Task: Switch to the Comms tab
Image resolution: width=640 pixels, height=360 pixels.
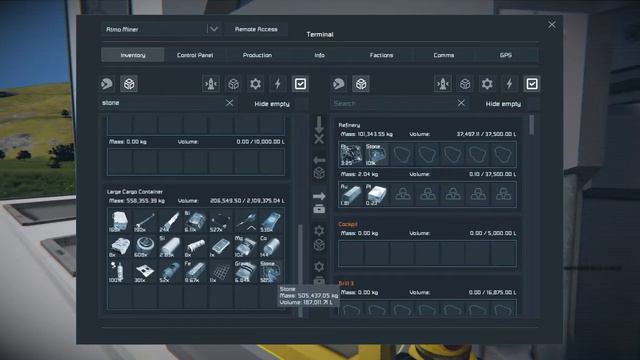Action: pos(444,55)
